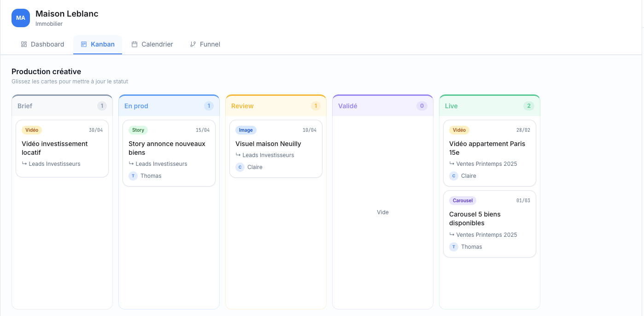Click the Carousel tag in Live column

coord(463,201)
